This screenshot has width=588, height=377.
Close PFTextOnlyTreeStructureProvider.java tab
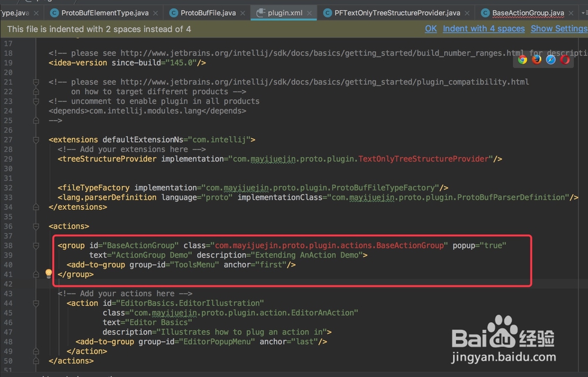[x=467, y=13]
